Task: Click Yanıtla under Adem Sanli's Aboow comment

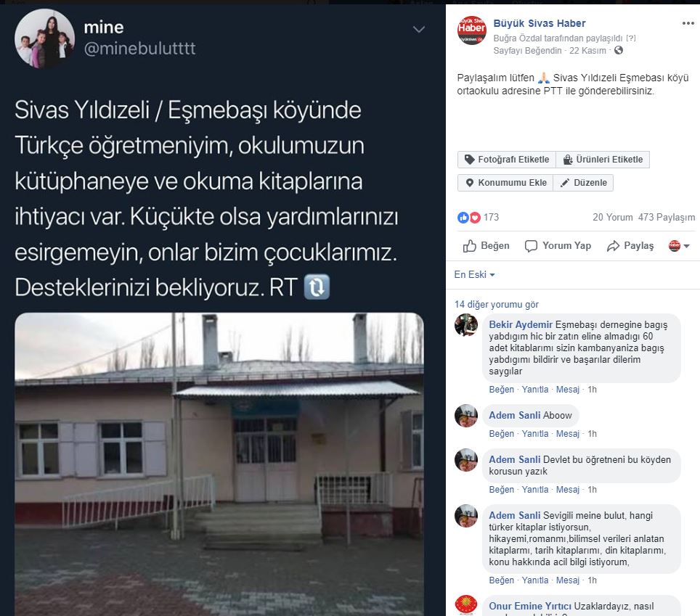Action: coord(535,434)
